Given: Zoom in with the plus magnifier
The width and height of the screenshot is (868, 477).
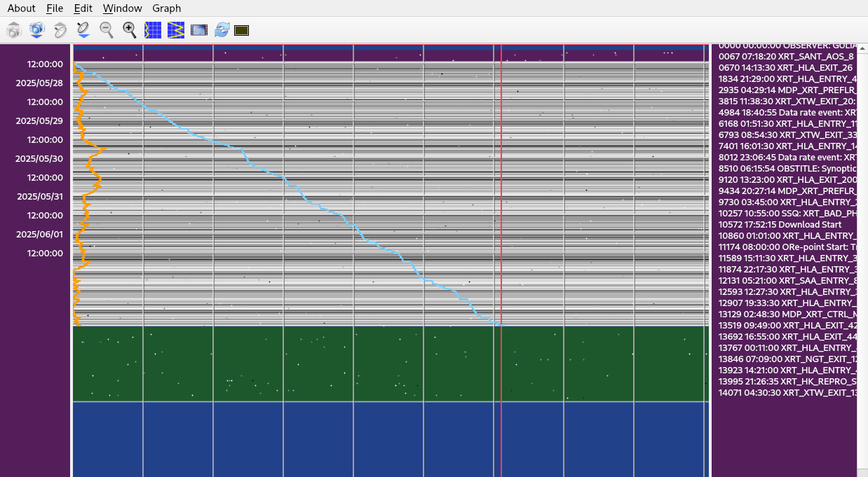Looking at the screenshot, I should [130, 30].
